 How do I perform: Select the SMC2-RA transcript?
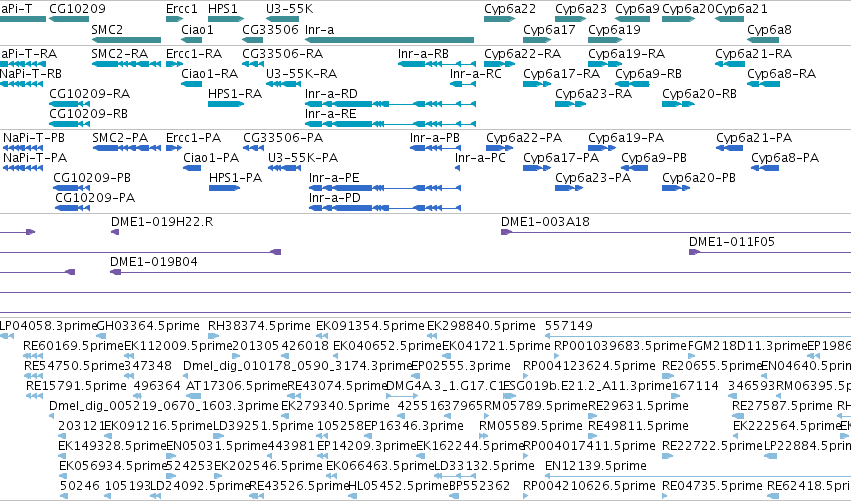pyautogui.click(x=126, y=64)
